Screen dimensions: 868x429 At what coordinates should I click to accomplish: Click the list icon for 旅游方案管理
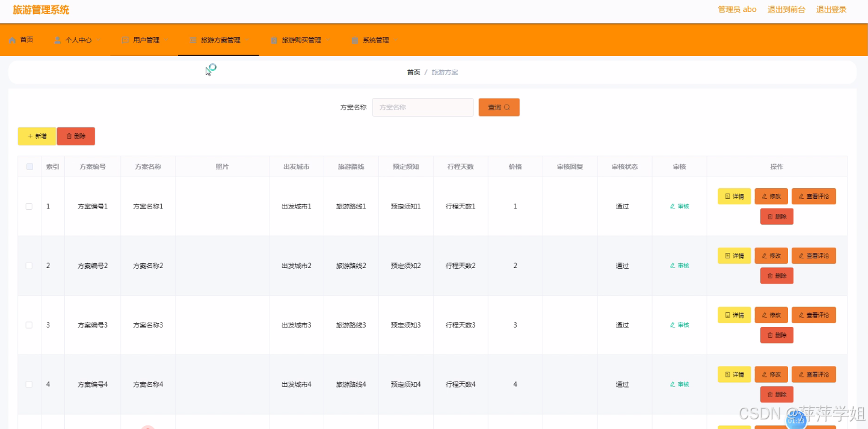click(193, 40)
